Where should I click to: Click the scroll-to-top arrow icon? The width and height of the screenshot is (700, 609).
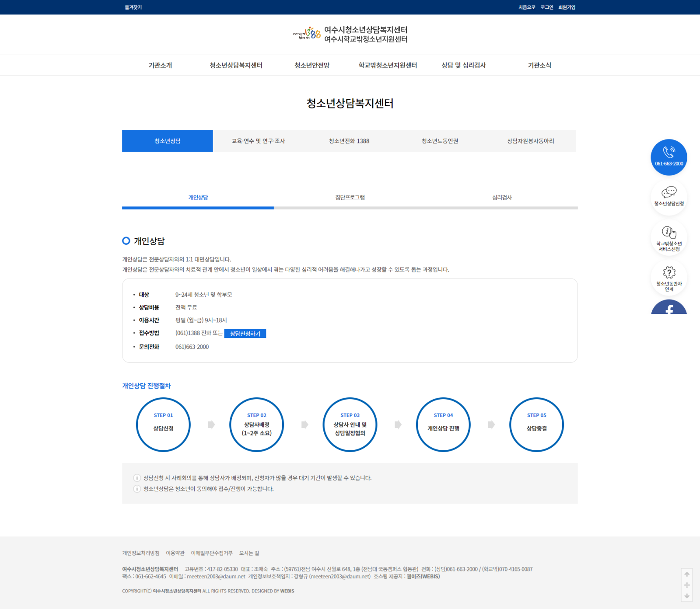(687, 574)
